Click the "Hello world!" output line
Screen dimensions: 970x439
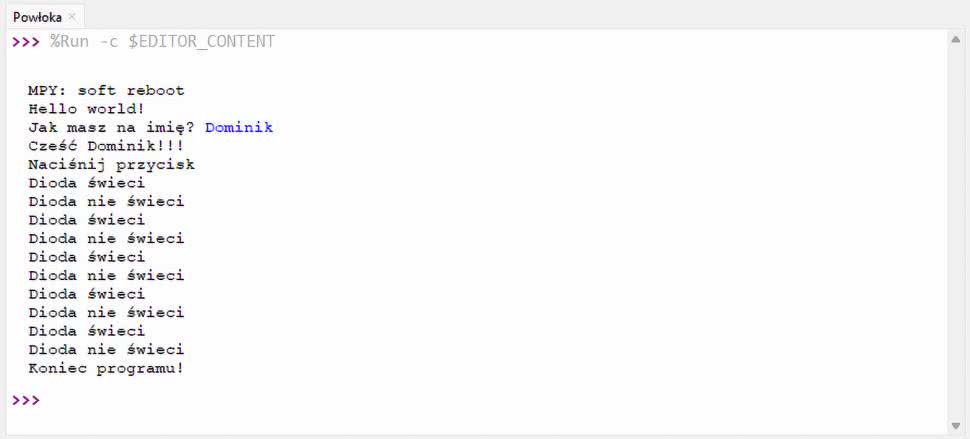[86, 109]
